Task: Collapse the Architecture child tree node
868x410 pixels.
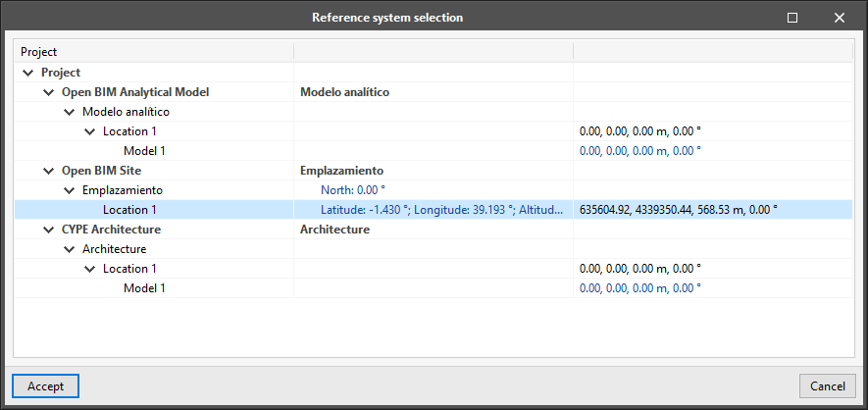Action: (x=70, y=249)
